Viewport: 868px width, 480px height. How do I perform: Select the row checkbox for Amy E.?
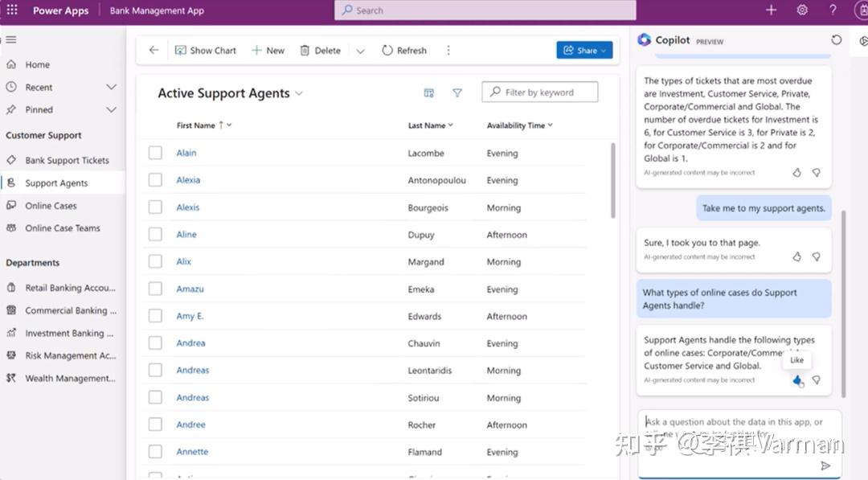(x=155, y=316)
